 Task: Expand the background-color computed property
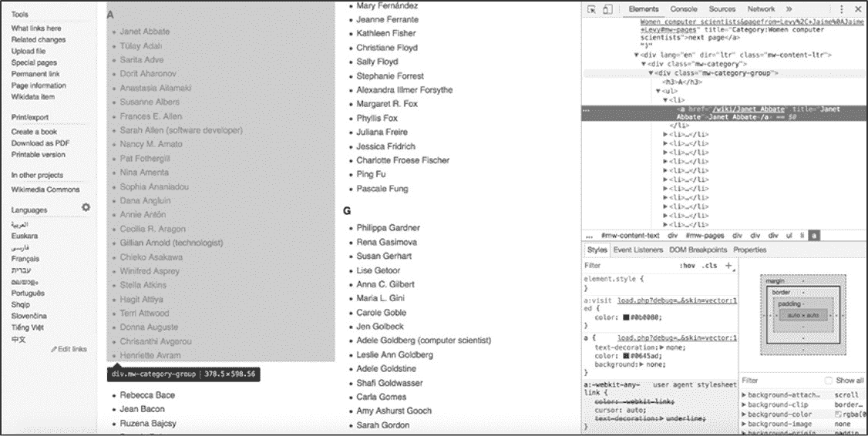point(744,414)
